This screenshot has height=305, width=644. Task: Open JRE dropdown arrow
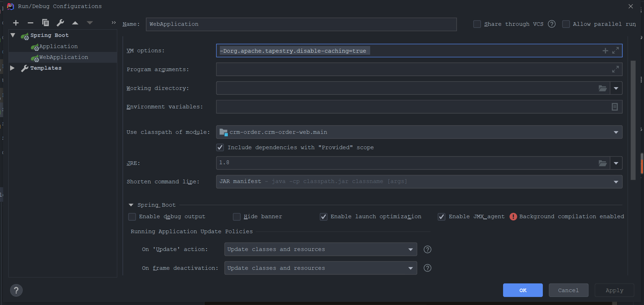(616, 163)
